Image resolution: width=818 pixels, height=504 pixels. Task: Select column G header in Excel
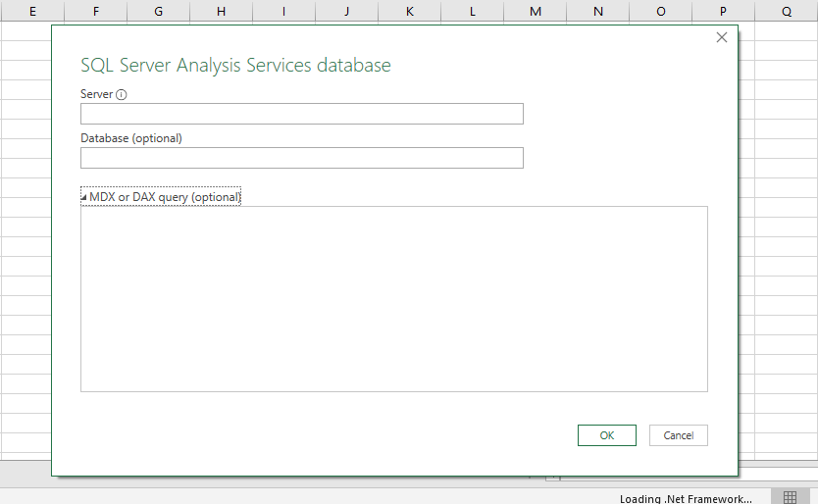[159, 11]
